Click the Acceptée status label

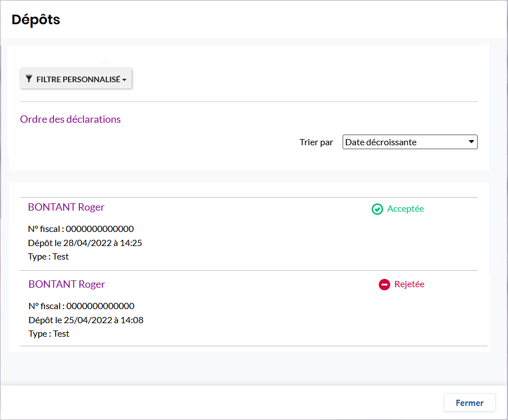[x=406, y=209]
